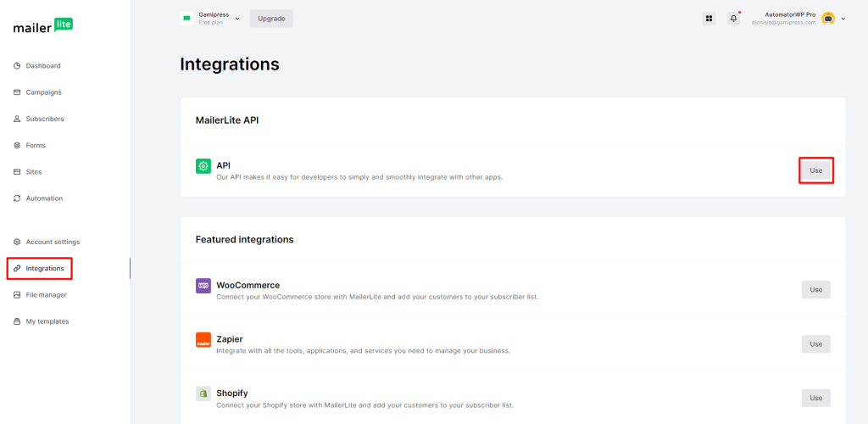Click the green API gear icon

pos(203,166)
